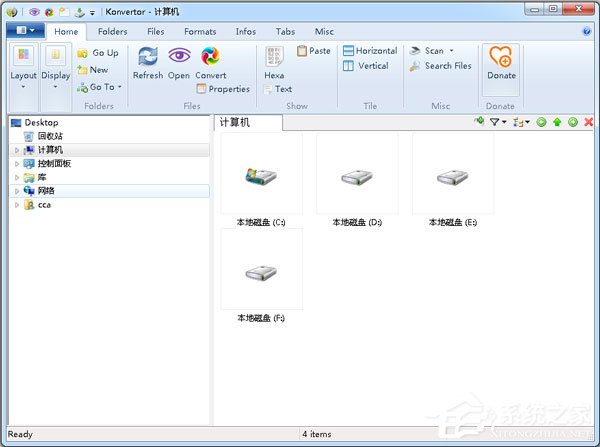
Task: Click the last green circle icon in tab toolbar
Action: pyautogui.click(x=573, y=122)
